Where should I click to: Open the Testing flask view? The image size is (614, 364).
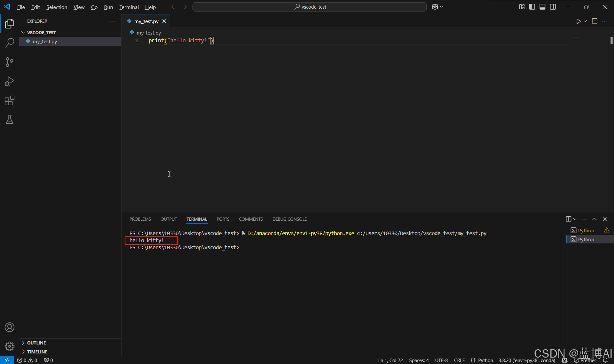10,120
